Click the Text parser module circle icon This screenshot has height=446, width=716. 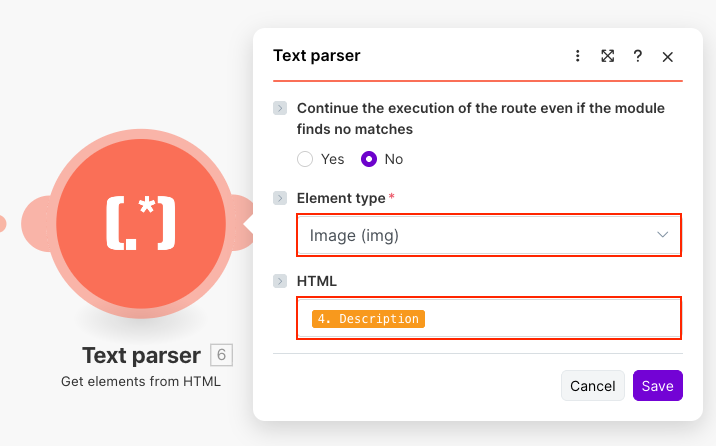click(x=140, y=221)
